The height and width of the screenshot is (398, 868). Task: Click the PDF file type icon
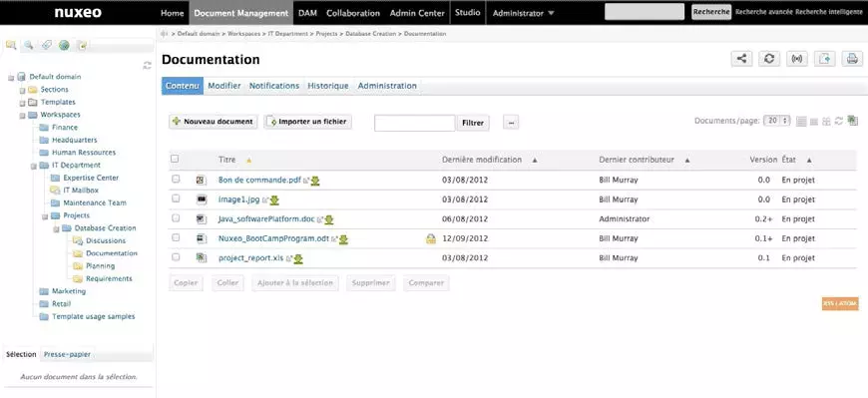pyautogui.click(x=201, y=180)
